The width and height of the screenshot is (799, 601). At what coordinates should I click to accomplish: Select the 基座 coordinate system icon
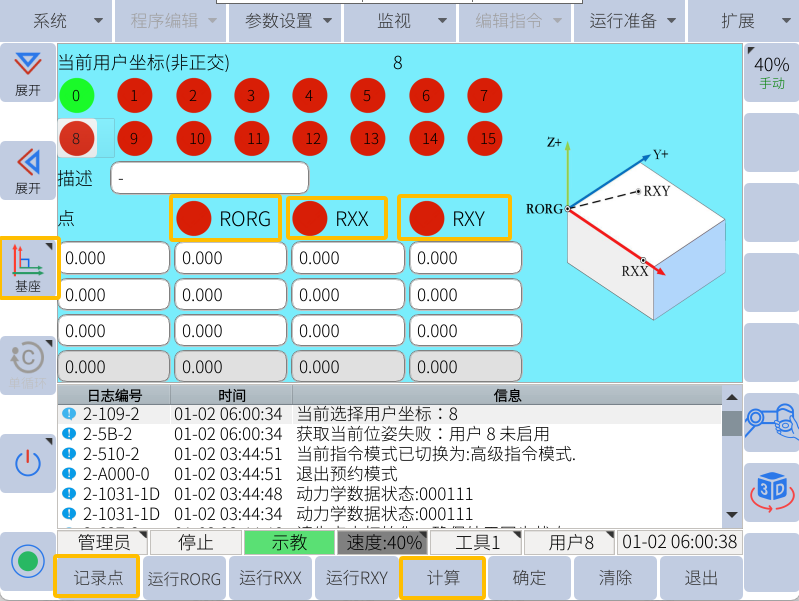click(x=28, y=268)
